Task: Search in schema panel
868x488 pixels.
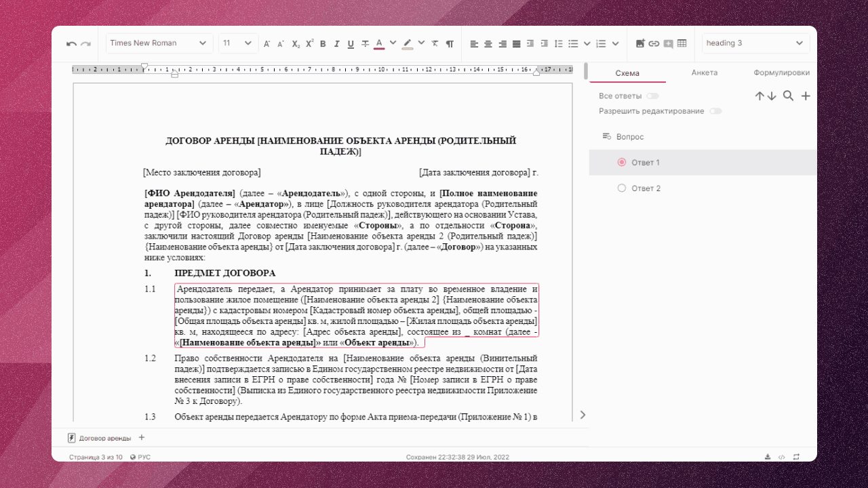Action: tap(788, 96)
